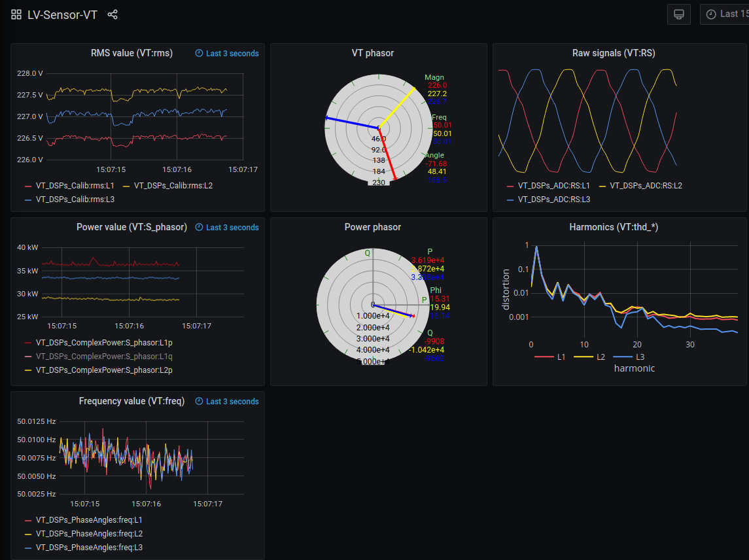Click the clock icon on the Power value panel
Viewport: 749px width, 560px height.
click(199, 227)
